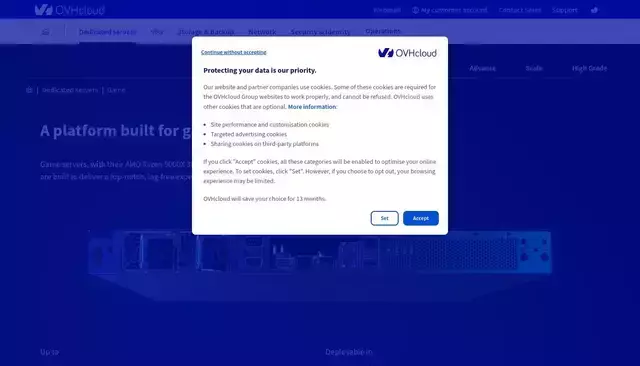The image size is (640, 366).
Task: Open the More information link
Action: (x=312, y=106)
